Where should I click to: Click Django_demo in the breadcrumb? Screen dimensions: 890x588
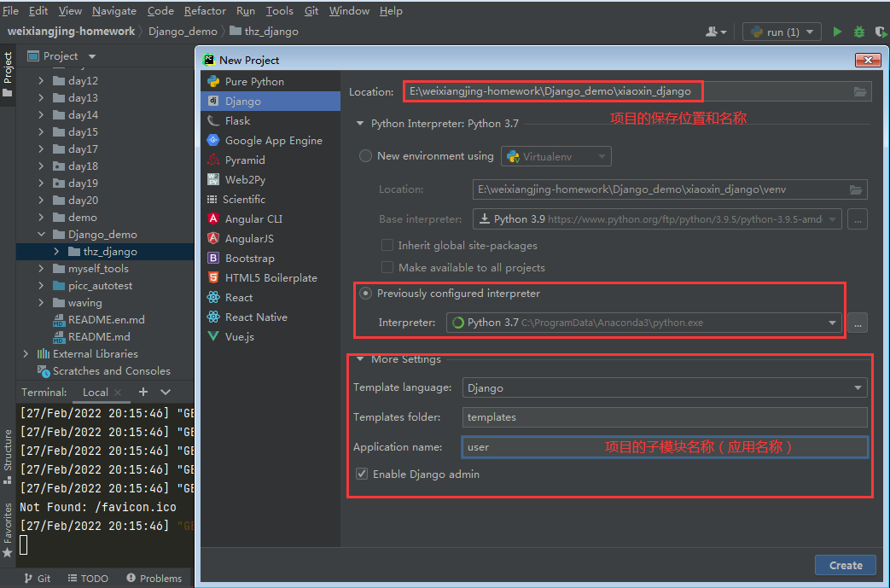tap(183, 32)
